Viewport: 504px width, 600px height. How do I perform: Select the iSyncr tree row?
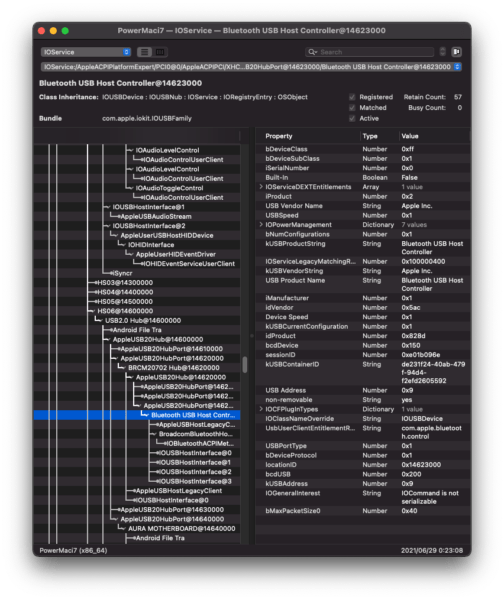coord(137,273)
